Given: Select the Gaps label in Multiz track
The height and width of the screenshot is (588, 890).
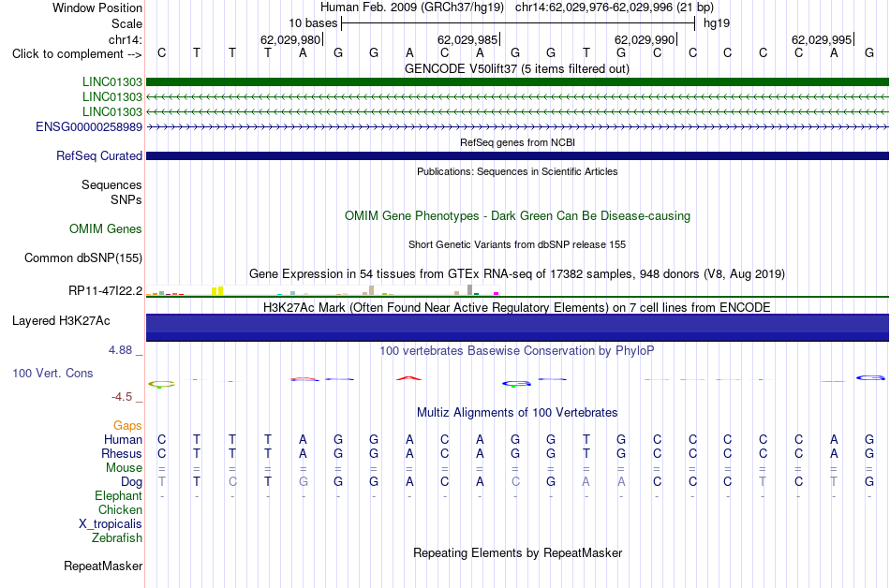Looking at the screenshot, I should coord(127,425).
